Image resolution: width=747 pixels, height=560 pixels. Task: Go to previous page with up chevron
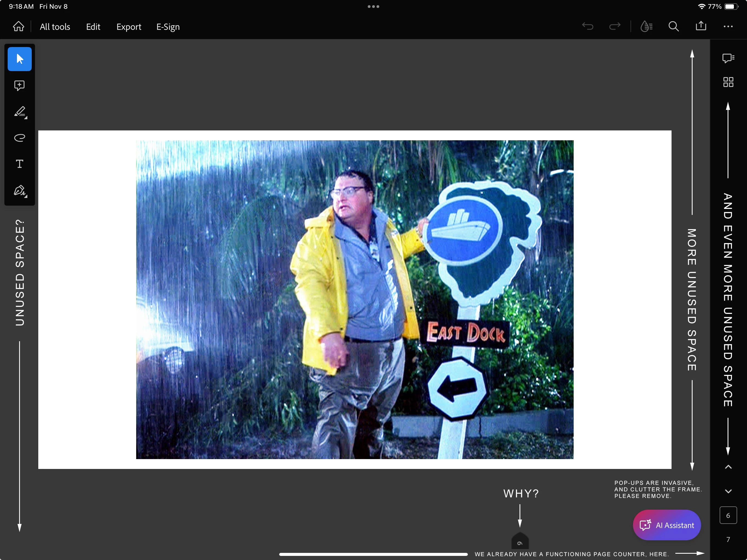coord(728,467)
